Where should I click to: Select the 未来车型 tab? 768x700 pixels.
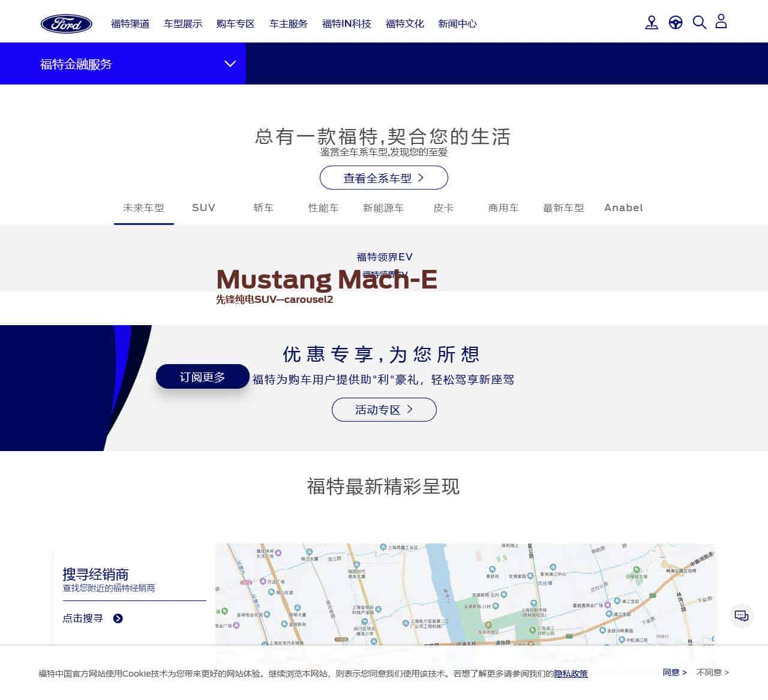(144, 208)
